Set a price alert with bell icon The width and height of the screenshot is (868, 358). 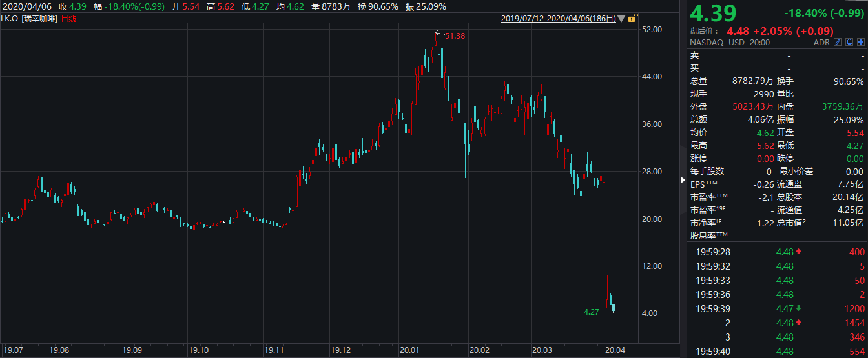849,42
